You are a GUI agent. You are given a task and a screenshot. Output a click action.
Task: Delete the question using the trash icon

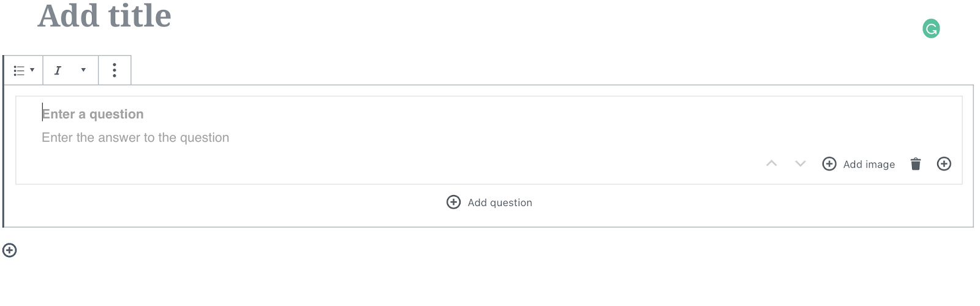[x=916, y=164]
